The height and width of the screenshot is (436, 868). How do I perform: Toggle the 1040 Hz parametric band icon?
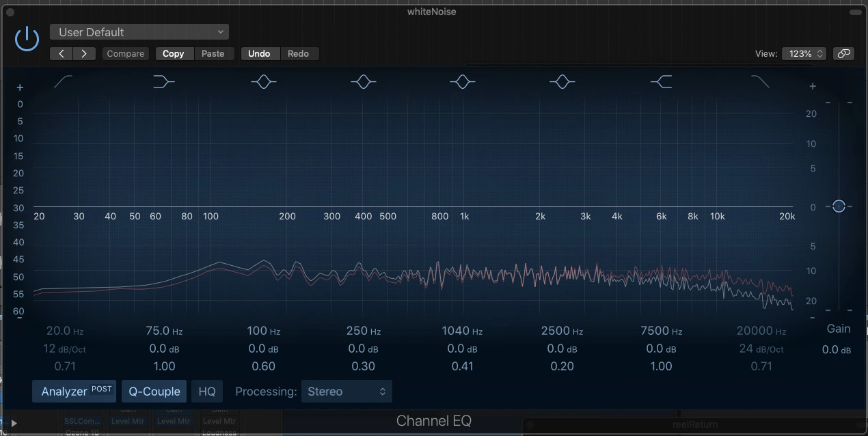(462, 82)
